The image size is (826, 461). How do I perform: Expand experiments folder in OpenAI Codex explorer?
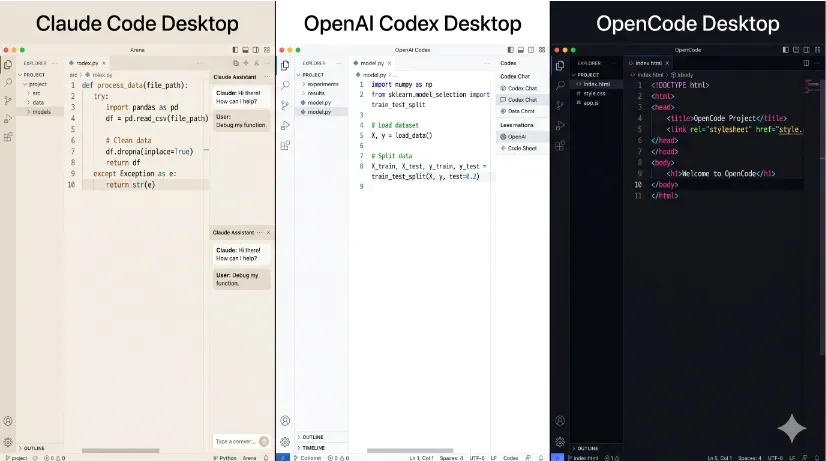pos(321,84)
